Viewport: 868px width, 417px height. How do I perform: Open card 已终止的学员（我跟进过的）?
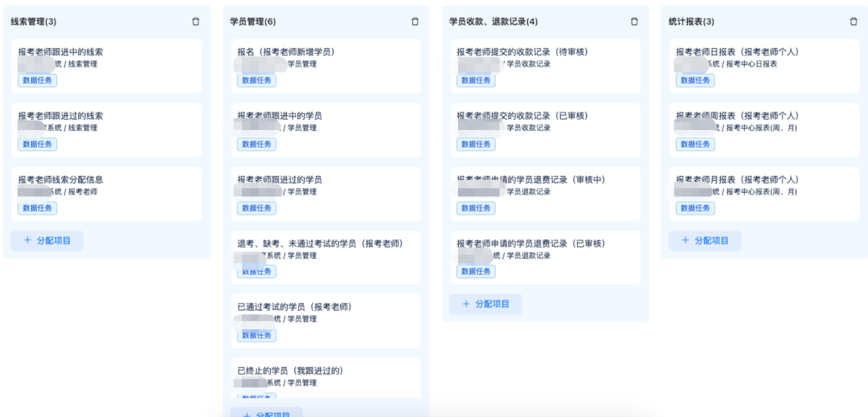click(x=326, y=378)
